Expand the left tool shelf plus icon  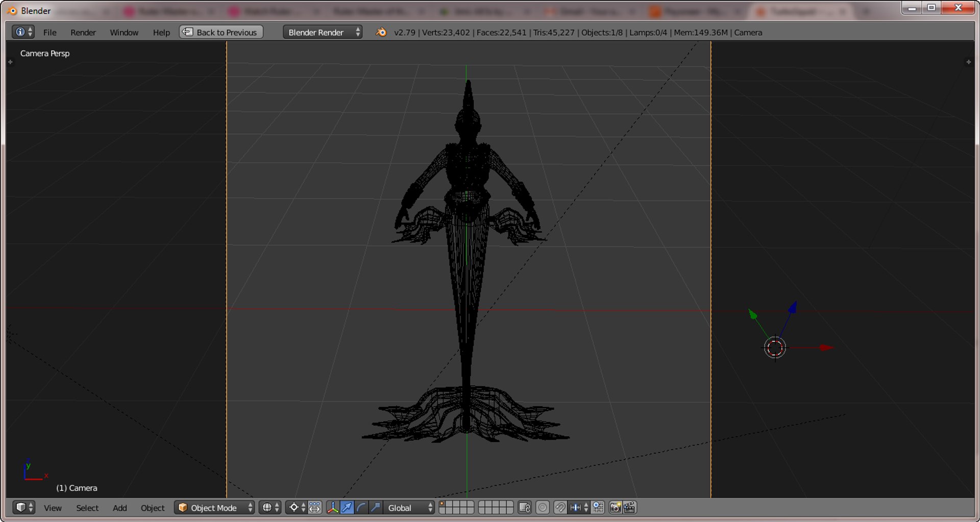[10, 62]
